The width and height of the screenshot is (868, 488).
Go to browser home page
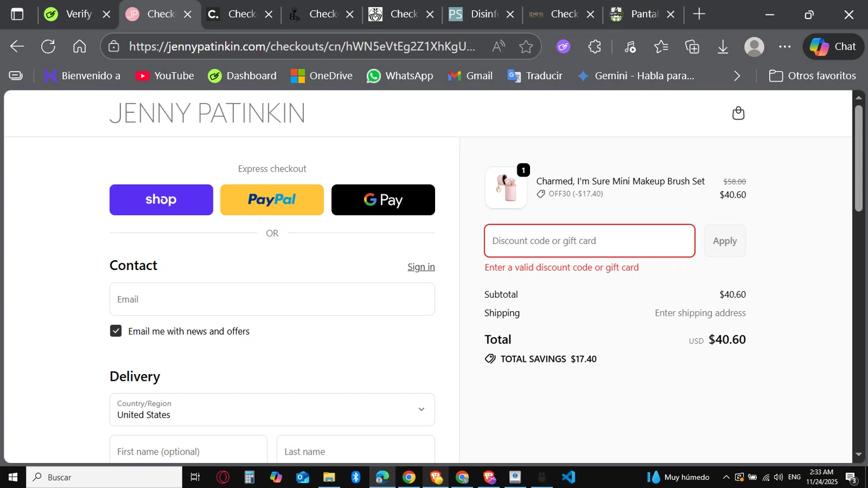[x=79, y=47]
